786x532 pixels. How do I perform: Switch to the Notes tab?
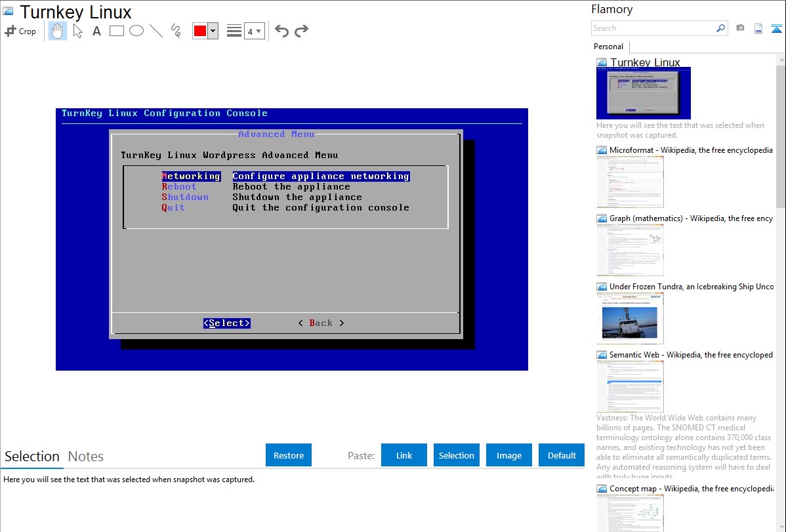click(86, 457)
